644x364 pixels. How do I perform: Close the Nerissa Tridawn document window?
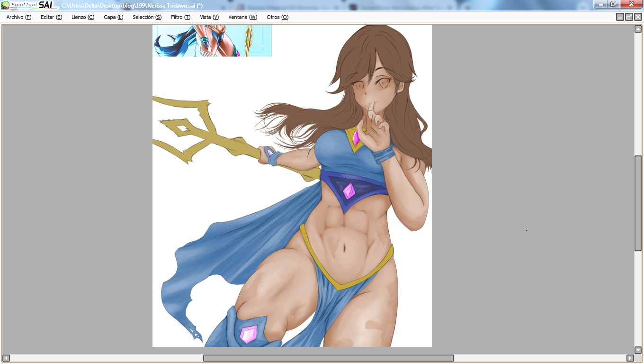click(638, 17)
